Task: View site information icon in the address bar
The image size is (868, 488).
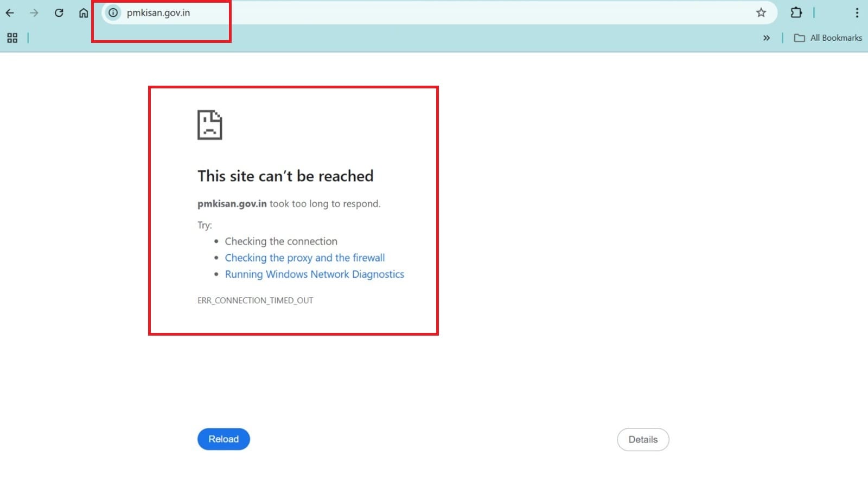Action: point(113,12)
